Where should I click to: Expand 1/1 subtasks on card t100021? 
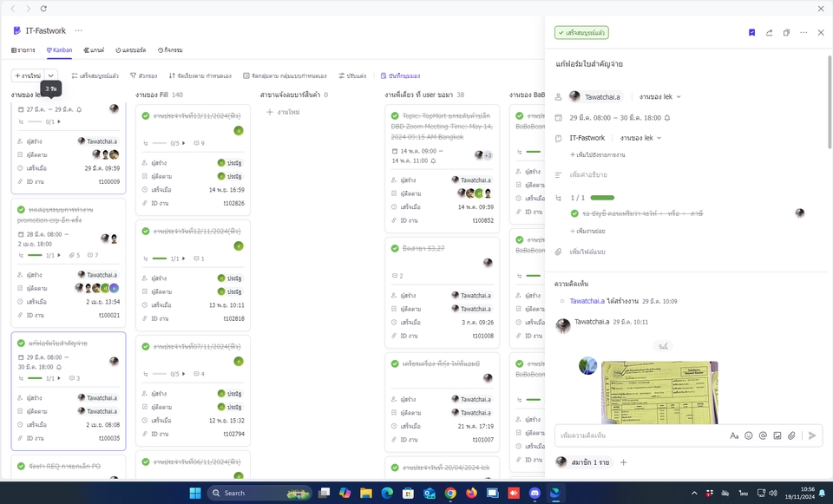pos(59,255)
